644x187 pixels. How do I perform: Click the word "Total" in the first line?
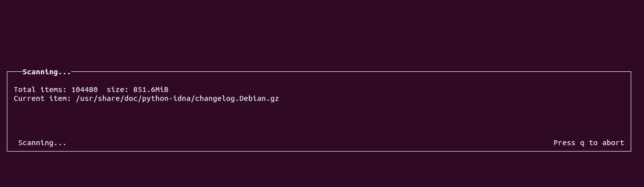25,90
